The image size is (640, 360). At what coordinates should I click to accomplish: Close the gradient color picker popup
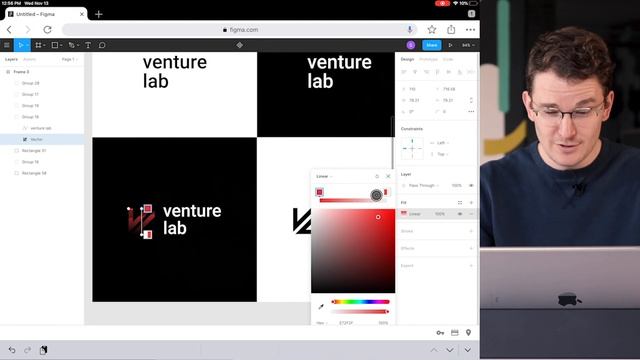(388, 176)
